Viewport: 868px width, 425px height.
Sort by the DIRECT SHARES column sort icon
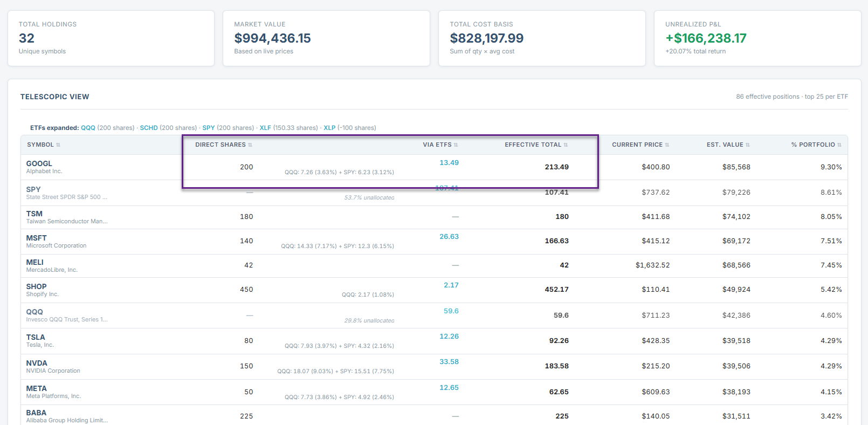(250, 145)
